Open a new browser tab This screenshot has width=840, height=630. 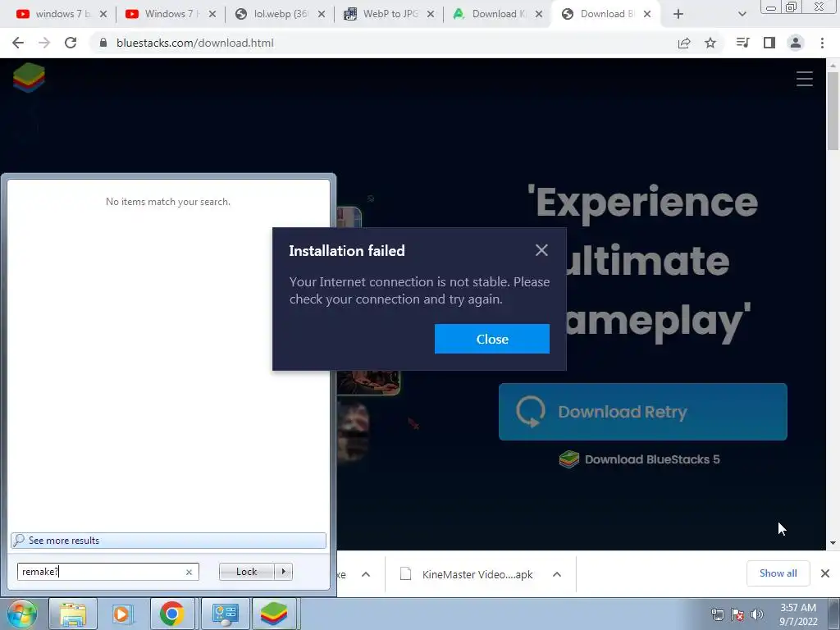[678, 14]
